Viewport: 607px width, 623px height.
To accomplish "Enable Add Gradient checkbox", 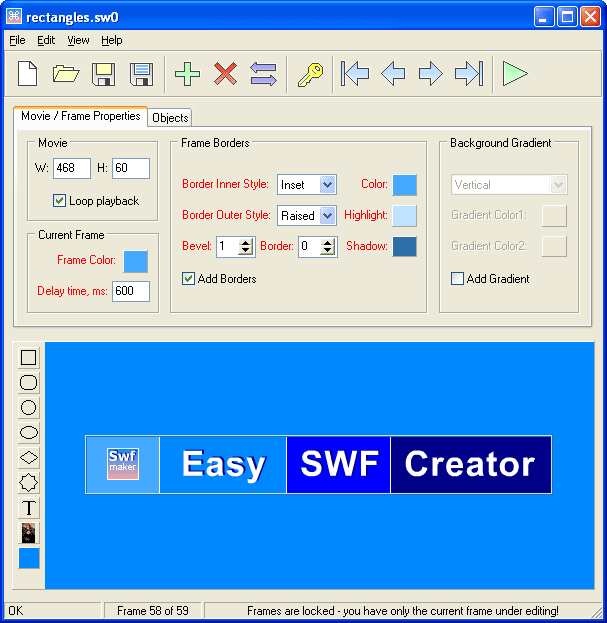I will (x=457, y=279).
